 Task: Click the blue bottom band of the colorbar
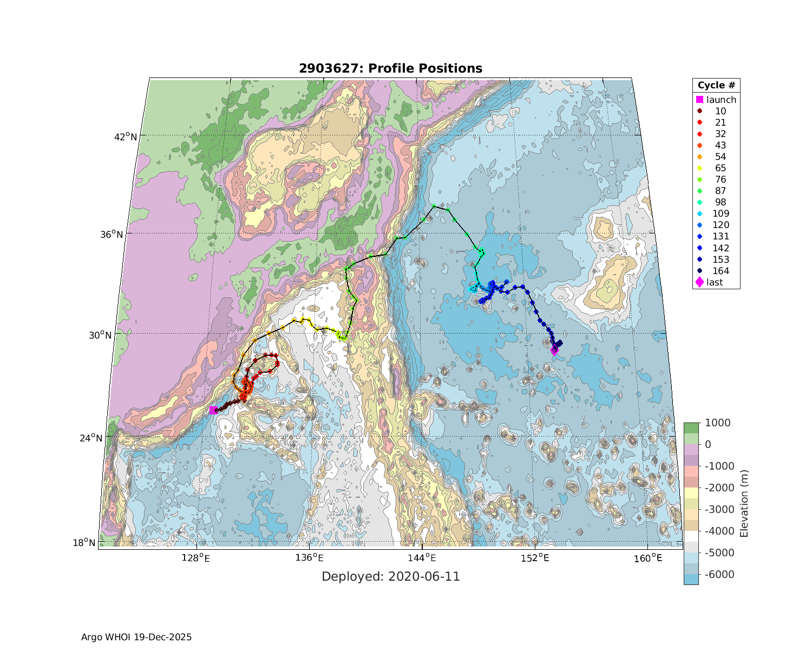pos(691,578)
